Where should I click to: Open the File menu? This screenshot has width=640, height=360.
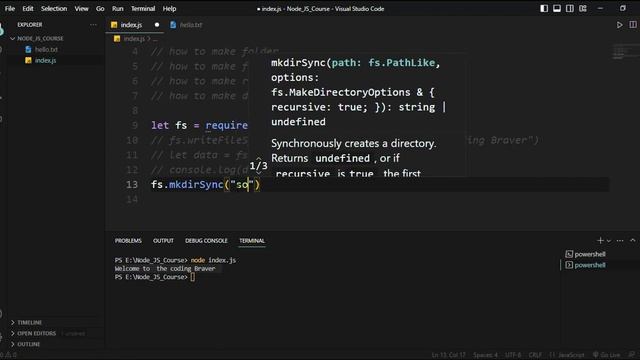[10, 9]
